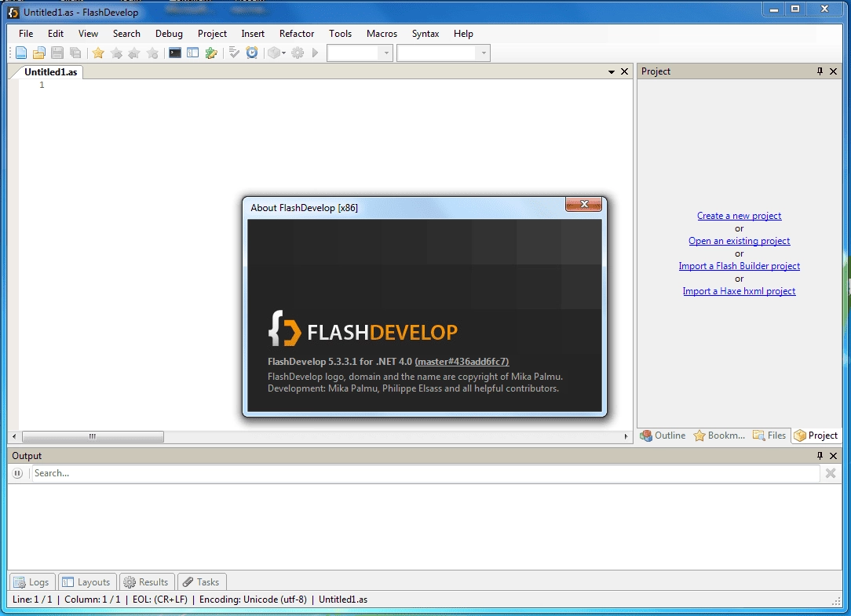Image resolution: width=851 pixels, height=616 pixels.
Task: Clear bookmarks star icon in toolbar
Action: [152, 53]
